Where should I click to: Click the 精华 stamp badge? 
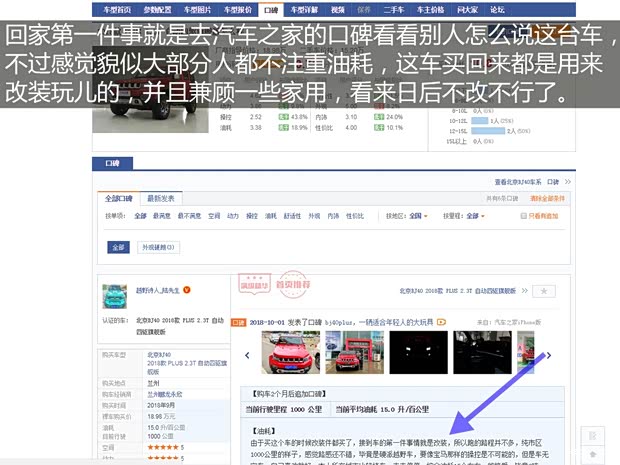point(254,284)
